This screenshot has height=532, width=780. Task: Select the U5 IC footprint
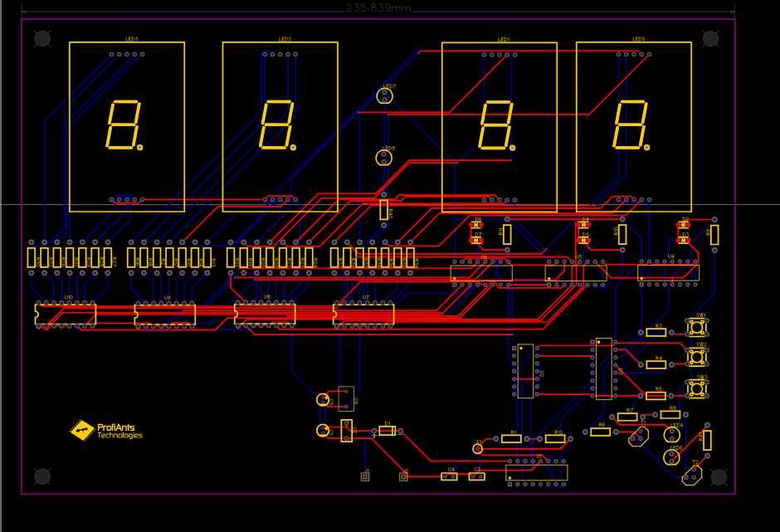[x=576, y=273]
